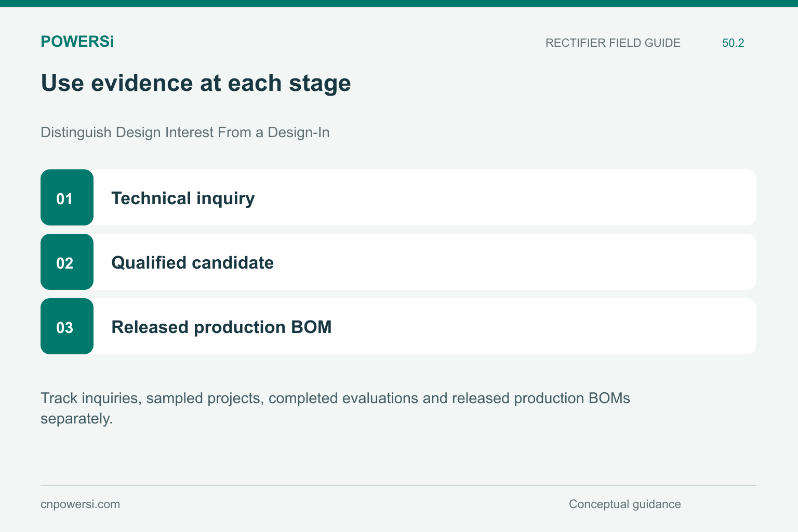Click the page number 50.2

coord(733,43)
